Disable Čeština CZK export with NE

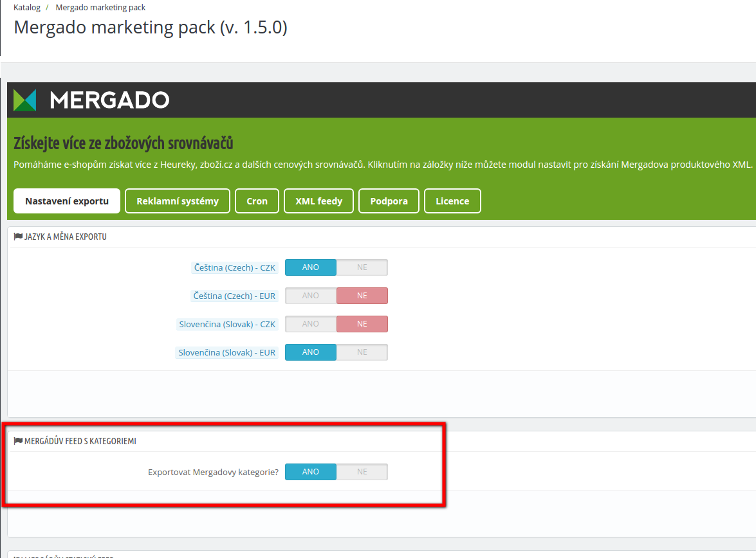[362, 267]
